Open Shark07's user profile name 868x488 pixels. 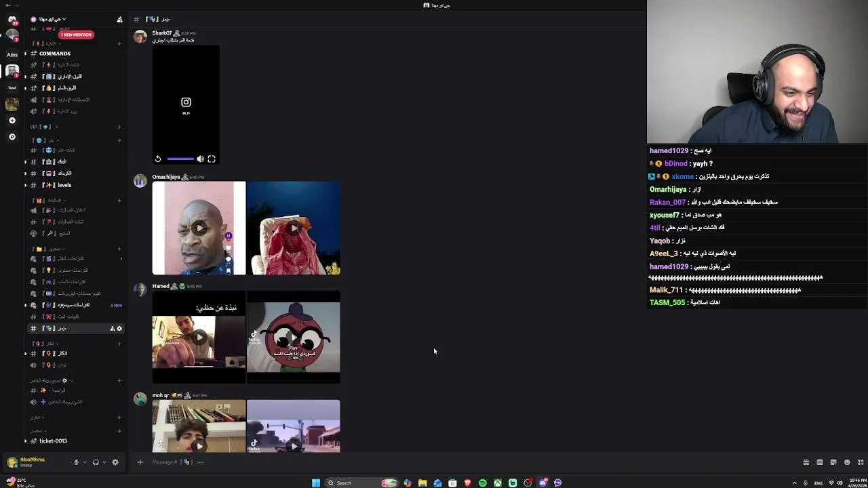162,33
